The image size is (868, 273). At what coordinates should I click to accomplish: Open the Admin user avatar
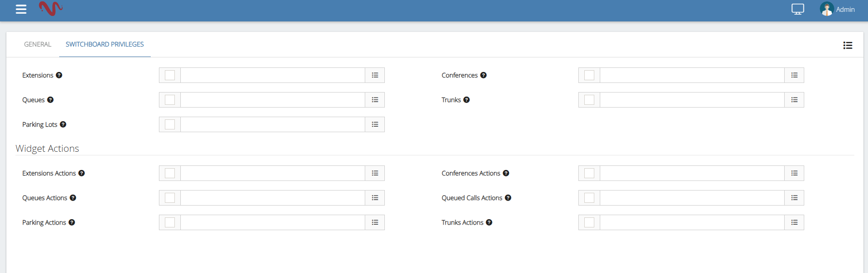tap(827, 9)
